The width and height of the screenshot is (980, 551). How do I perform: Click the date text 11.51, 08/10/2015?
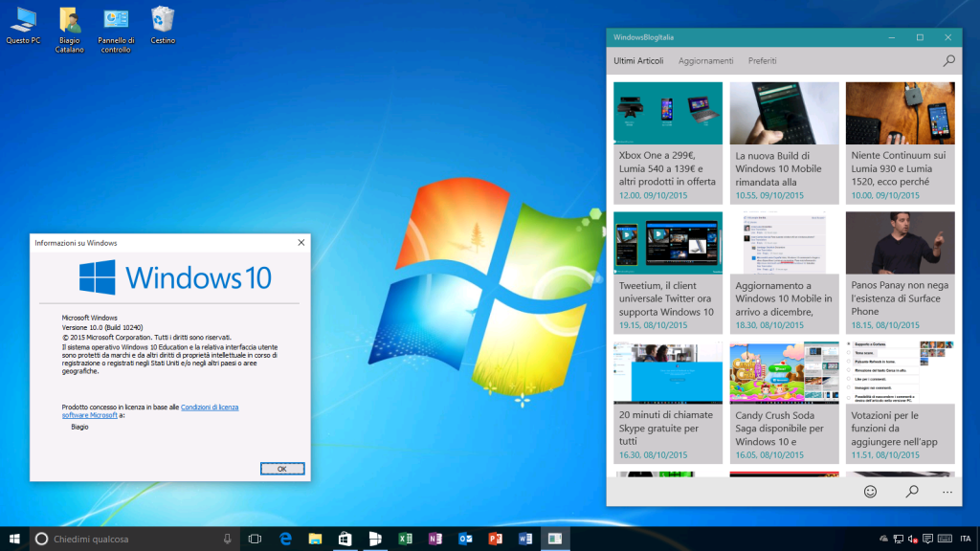point(885,455)
